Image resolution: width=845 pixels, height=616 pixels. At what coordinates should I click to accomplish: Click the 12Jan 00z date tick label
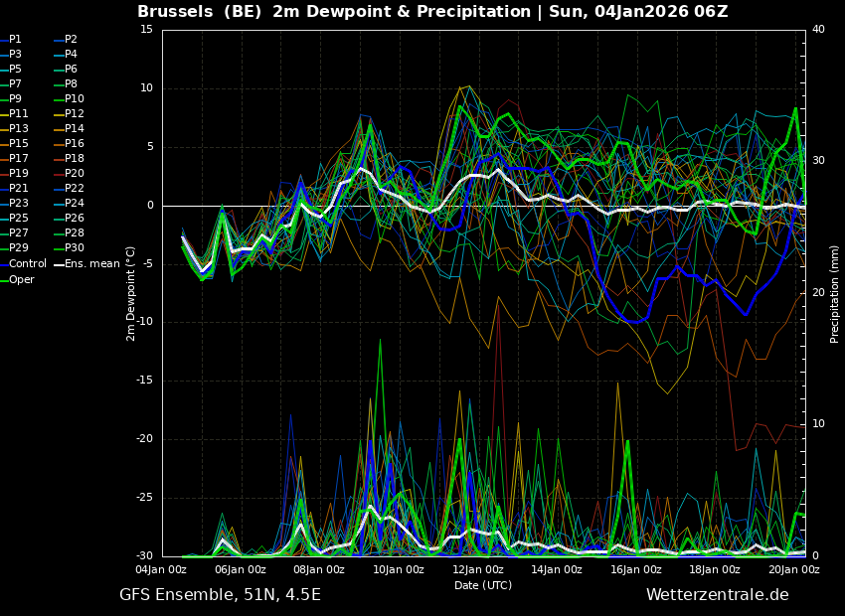[x=477, y=569]
